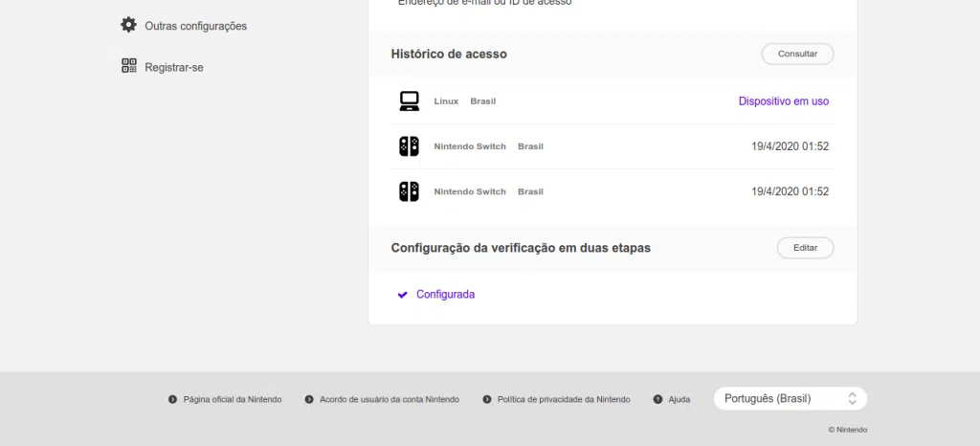Click the Configuração da verificação em duas etapas heading
The height and width of the screenshot is (446, 980).
click(521, 248)
